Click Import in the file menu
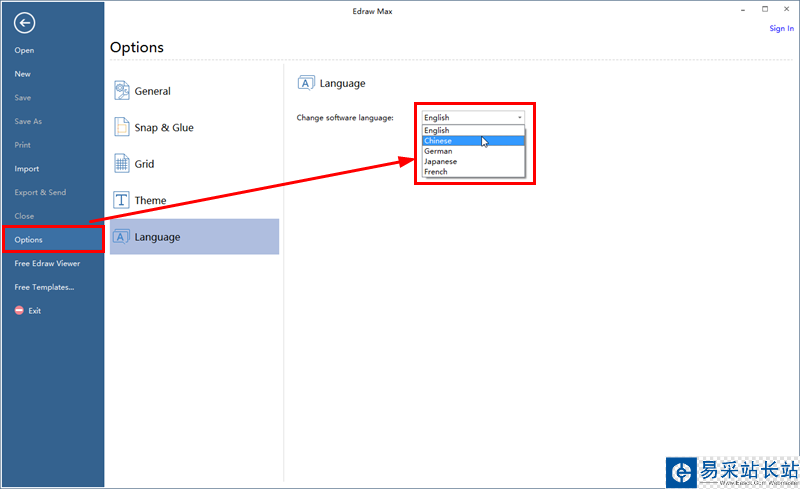This screenshot has height=489, width=800. [x=27, y=169]
